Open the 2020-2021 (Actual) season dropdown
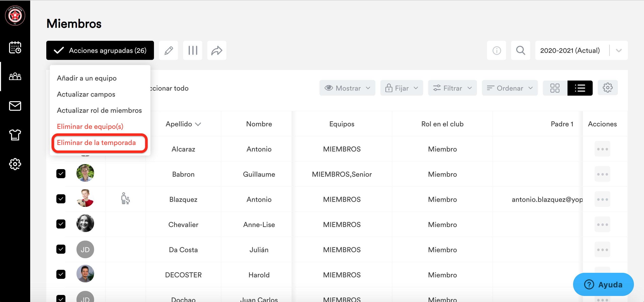This screenshot has height=302, width=644. pos(582,50)
